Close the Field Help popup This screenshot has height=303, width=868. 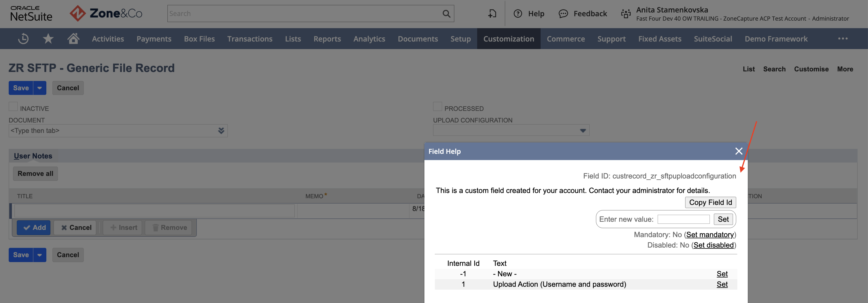tap(738, 151)
